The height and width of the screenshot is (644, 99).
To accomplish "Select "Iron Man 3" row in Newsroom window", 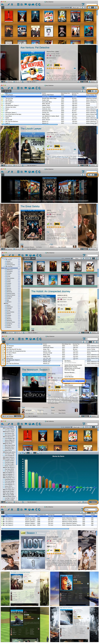I will tap(50, 355).
